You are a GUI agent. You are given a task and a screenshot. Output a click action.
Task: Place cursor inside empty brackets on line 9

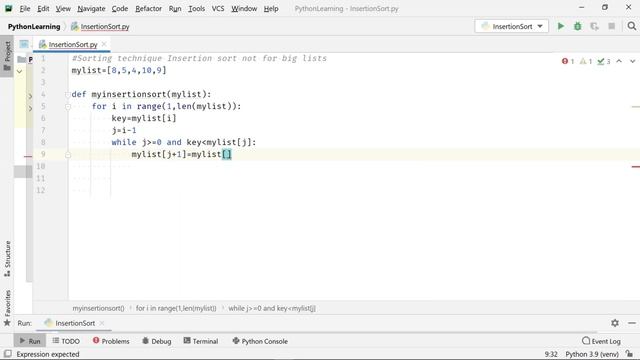tap(227, 154)
